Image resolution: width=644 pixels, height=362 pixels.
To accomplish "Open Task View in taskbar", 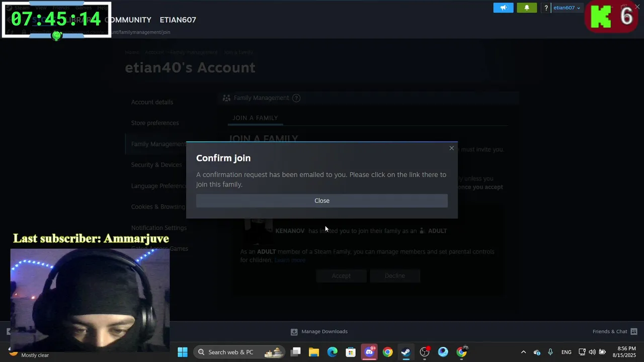I will [296, 352].
